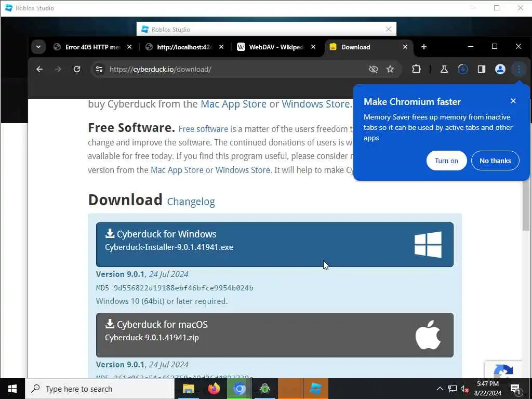Close the inner Roblox Studio dialog

pos(389,29)
